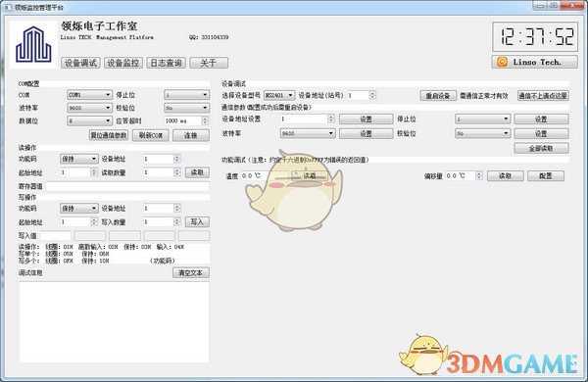The image size is (588, 382).
Task: Click the 设备地址(站号) spinner
Action: [362, 95]
